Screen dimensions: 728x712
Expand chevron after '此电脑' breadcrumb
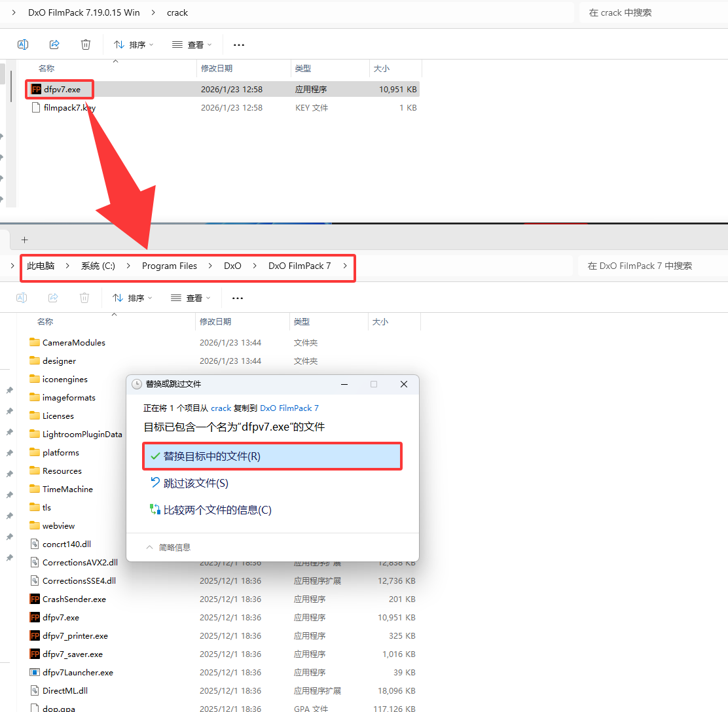[x=68, y=266]
